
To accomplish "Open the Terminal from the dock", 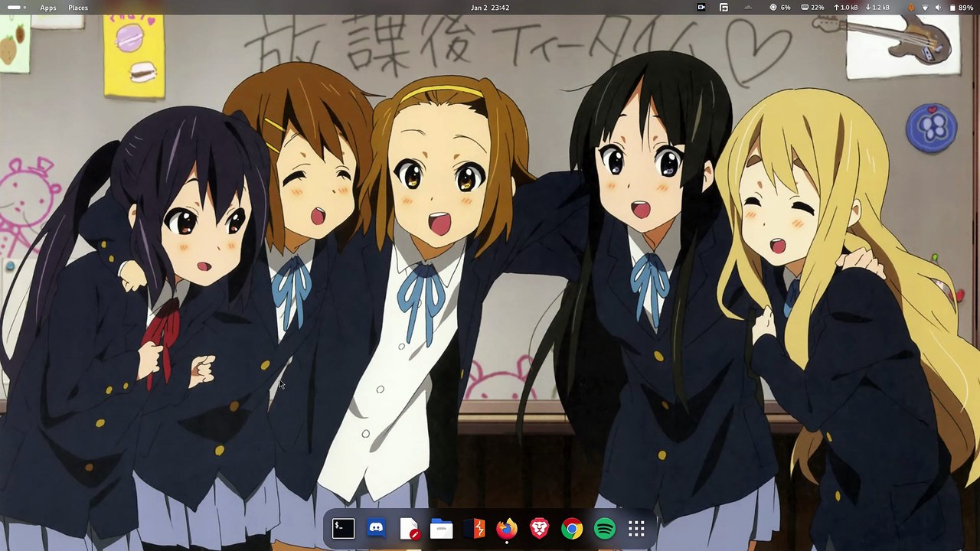I will tap(343, 528).
